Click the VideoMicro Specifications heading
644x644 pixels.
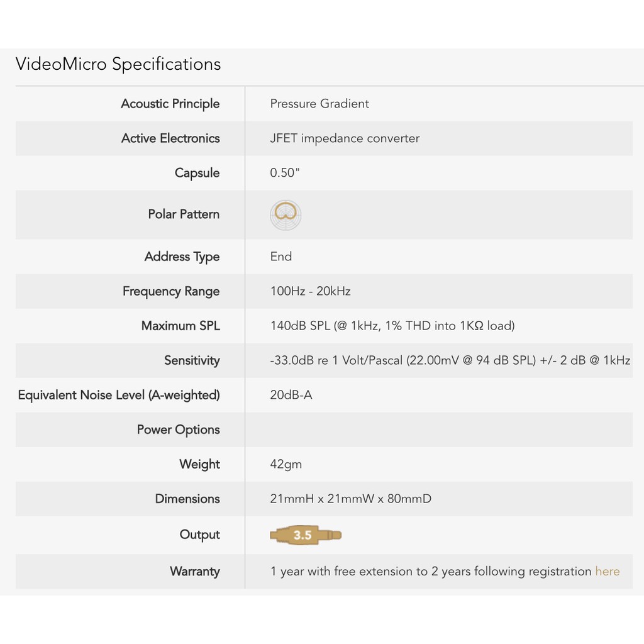coord(118,64)
